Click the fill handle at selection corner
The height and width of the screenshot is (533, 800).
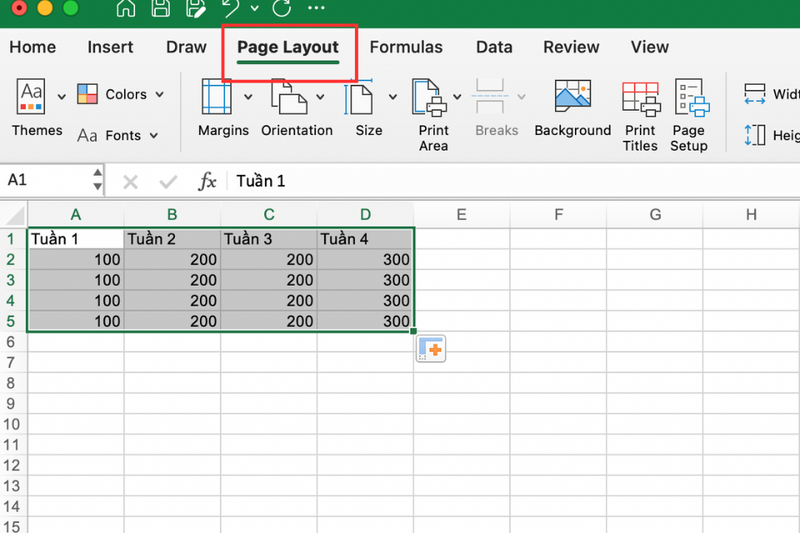[x=413, y=332]
